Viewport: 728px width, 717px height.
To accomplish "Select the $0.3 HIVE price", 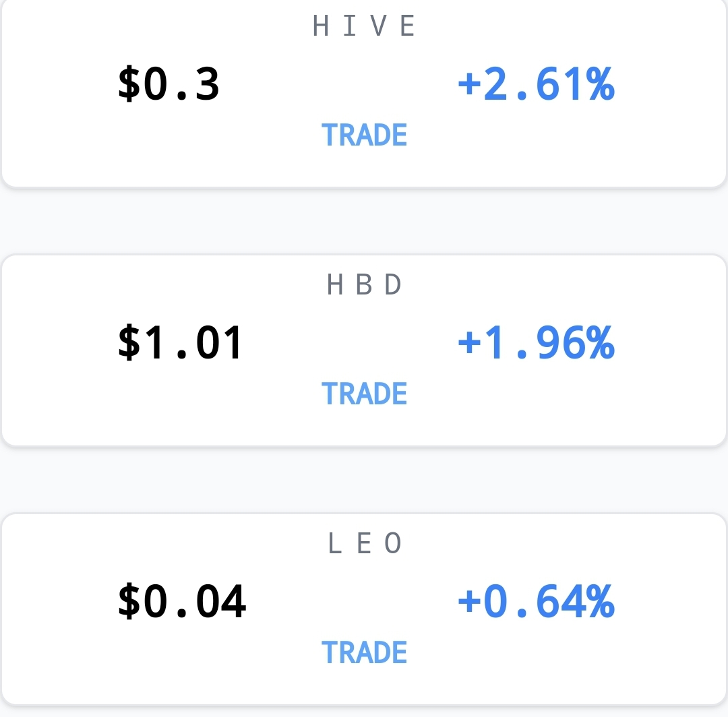I will [169, 84].
